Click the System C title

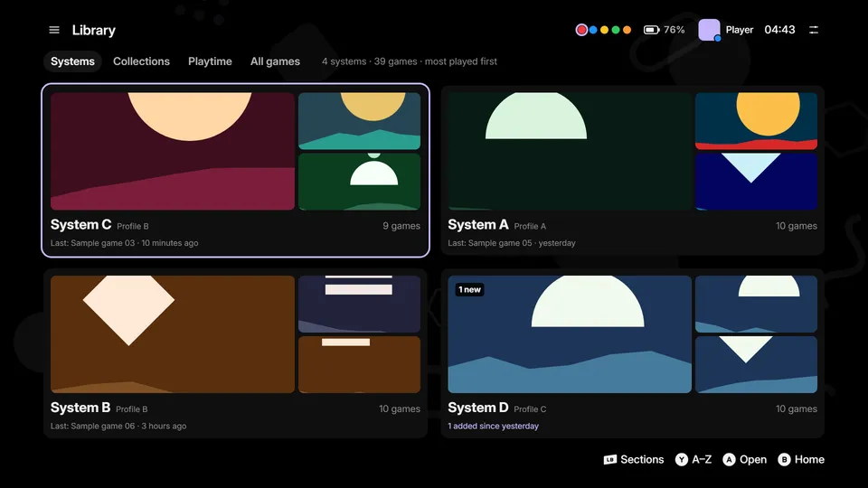point(80,225)
